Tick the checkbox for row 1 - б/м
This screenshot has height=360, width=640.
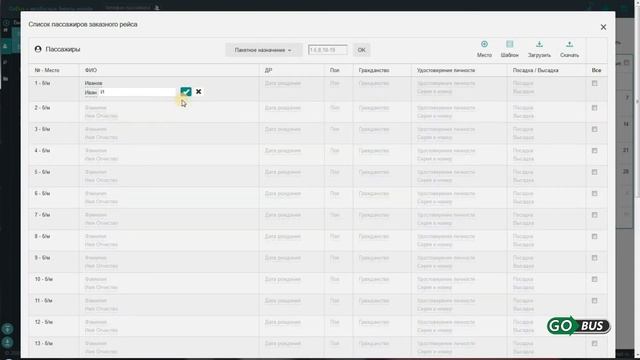tap(594, 83)
